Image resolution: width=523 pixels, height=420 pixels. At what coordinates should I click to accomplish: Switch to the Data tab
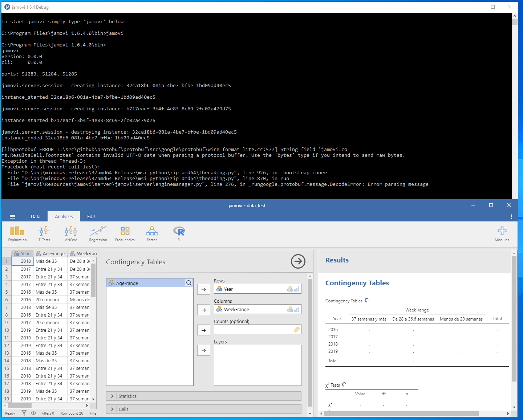click(x=36, y=217)
